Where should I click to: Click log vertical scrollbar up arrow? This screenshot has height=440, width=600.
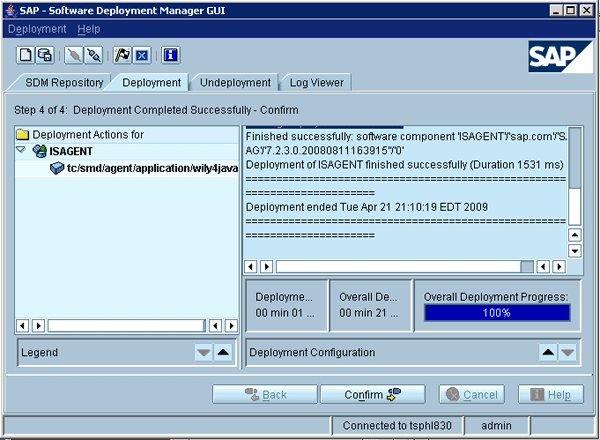[x=575, y=235]
